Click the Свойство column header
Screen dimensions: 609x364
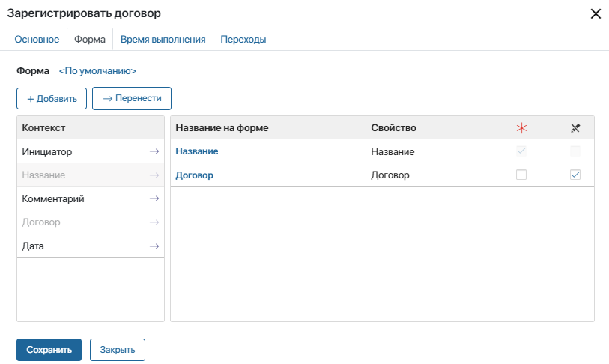(x=393, y=128)
